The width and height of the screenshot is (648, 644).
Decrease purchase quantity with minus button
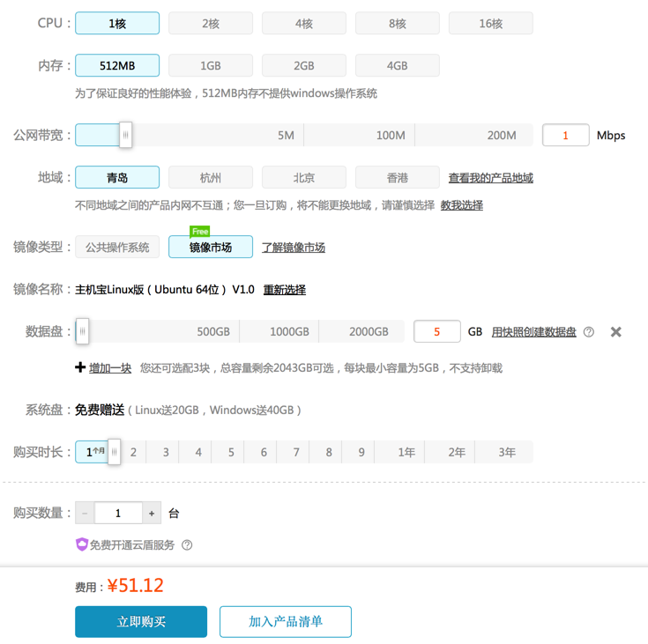(x=85, y=513)
